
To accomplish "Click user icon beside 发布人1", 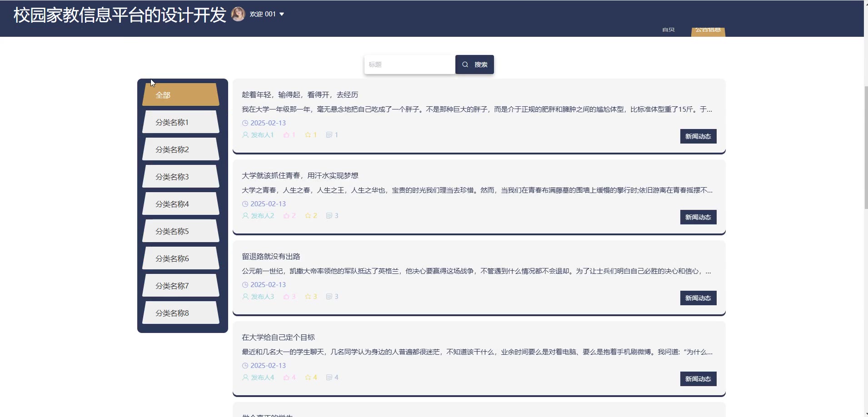I will [245, 135].
